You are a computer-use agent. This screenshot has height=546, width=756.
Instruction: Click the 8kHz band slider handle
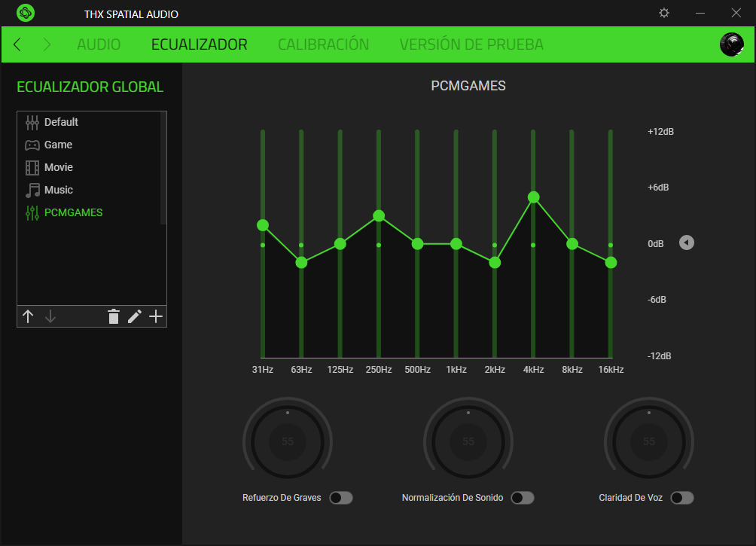tap(572, 244)
